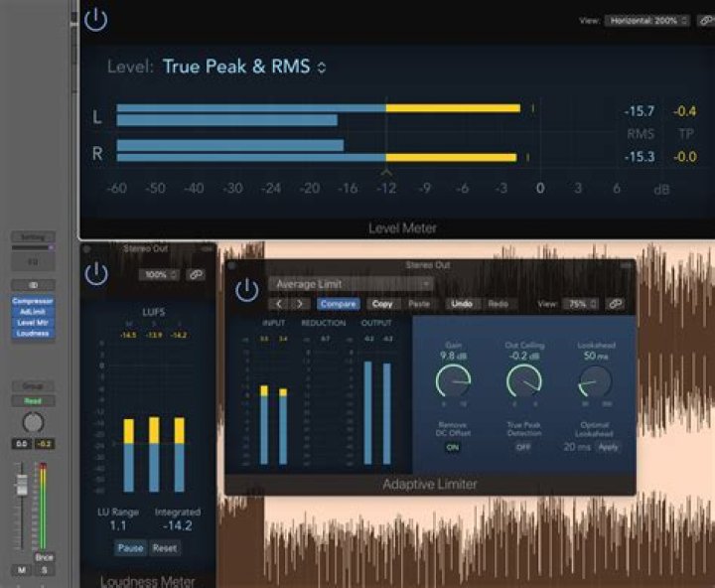Click the -0.0 right true peak value

pos(685,157)
